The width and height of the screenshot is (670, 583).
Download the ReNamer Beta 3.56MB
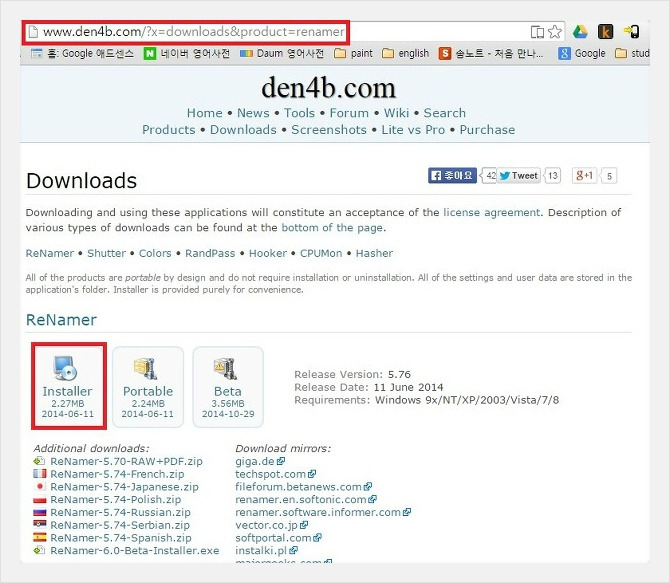228,386
